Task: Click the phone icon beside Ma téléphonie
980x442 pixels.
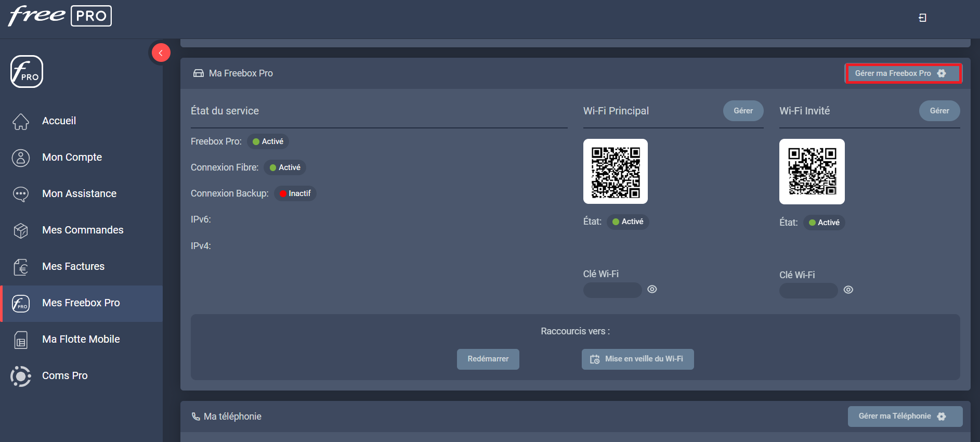Action: [x=196, y=417]
